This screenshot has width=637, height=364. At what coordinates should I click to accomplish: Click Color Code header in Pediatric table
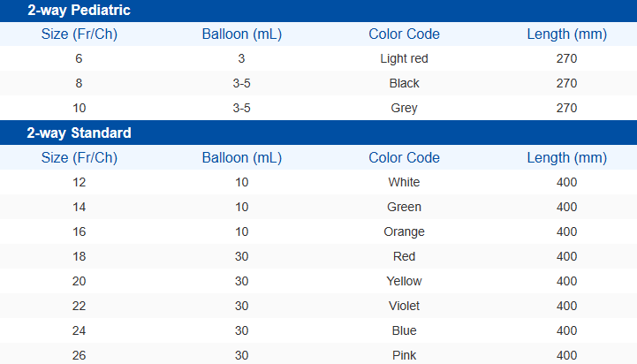tap(404, 34)
